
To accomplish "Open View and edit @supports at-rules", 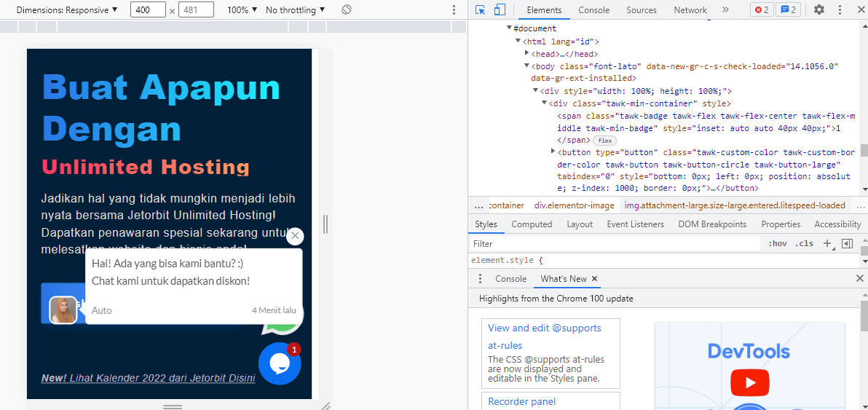I will (544, 336).
